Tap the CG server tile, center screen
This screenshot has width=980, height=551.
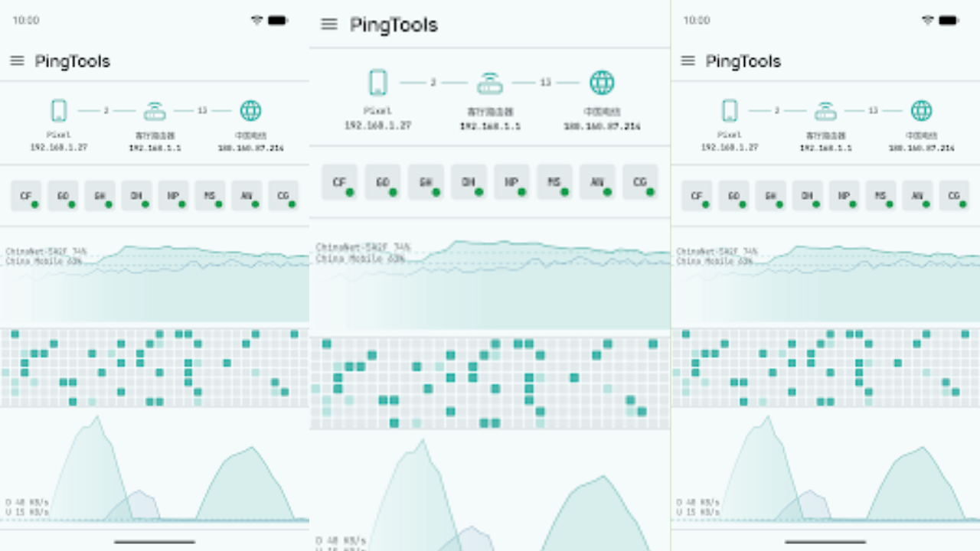point(640,182)
